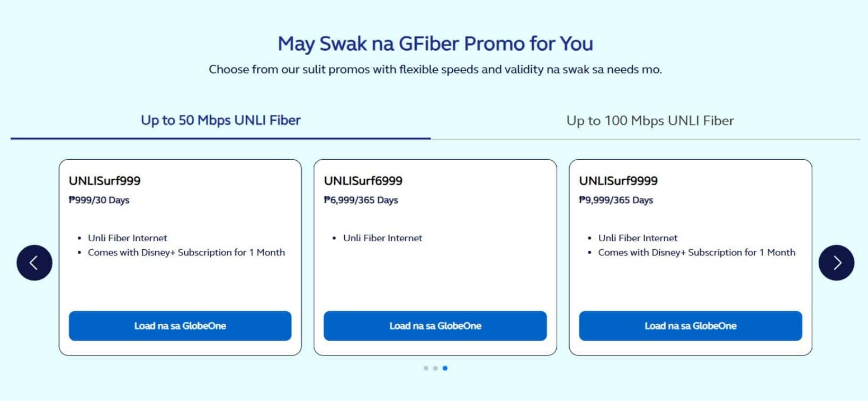Click Disney+ Subscription bullet on UNLISurf999

(186, 252)
